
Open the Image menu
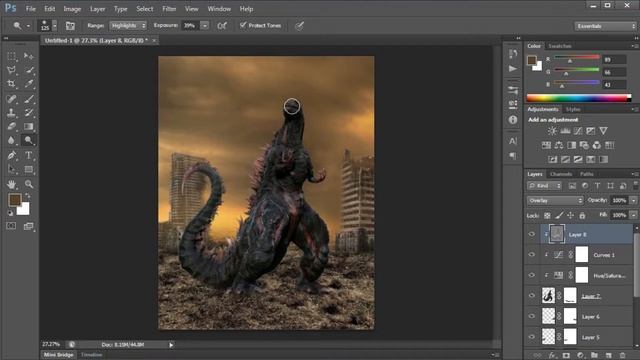(x=72, y=9)
